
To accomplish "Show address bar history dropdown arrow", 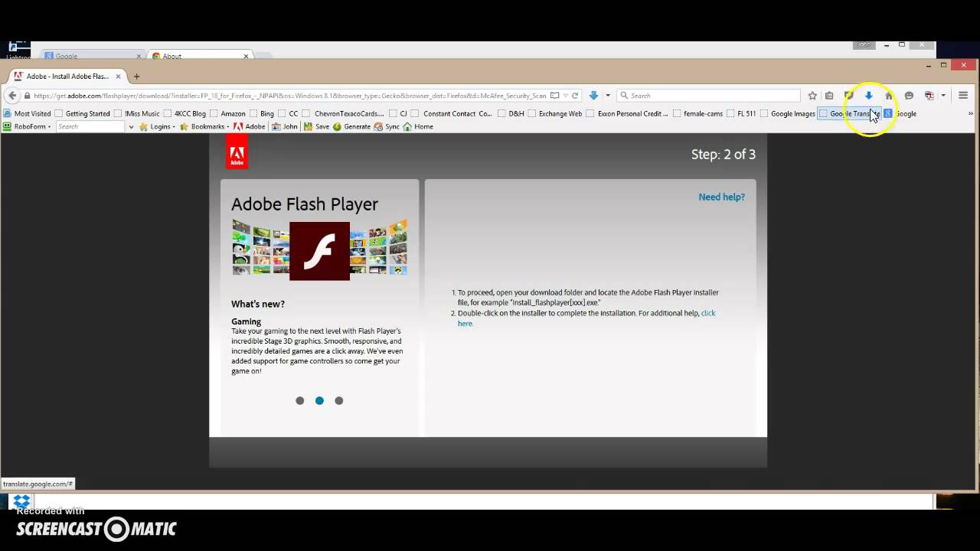I will point(565,96).
